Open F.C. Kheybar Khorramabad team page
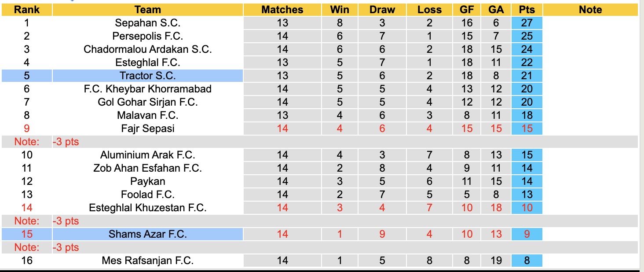Viewport: 644px width, 272px height. pyautogui.click(x=148, y=89)
